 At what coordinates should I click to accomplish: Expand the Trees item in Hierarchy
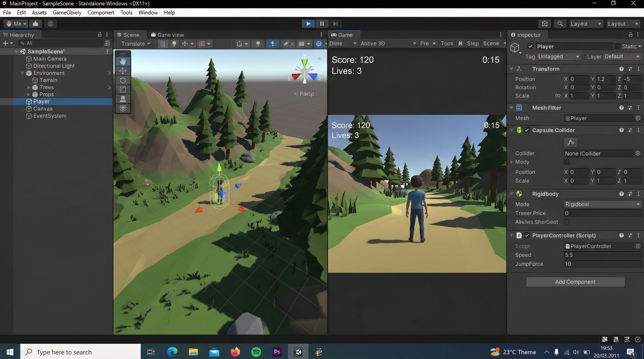coord(28,87)
